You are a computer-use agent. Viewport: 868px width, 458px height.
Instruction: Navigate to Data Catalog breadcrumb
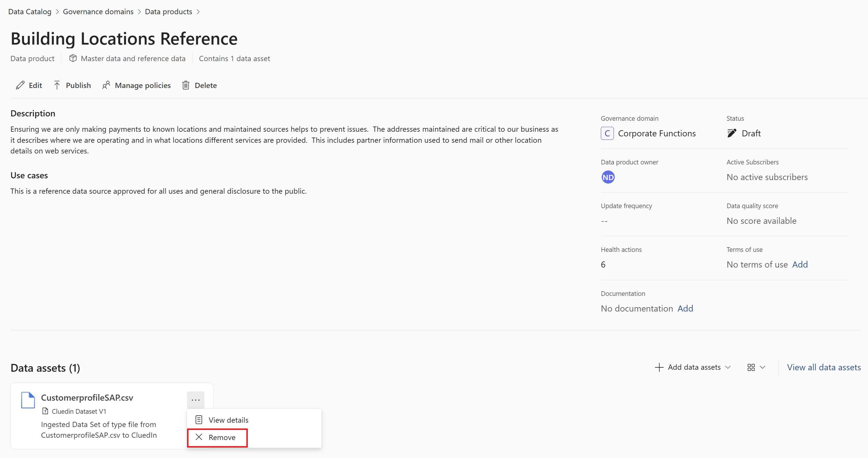coord(30,12)
